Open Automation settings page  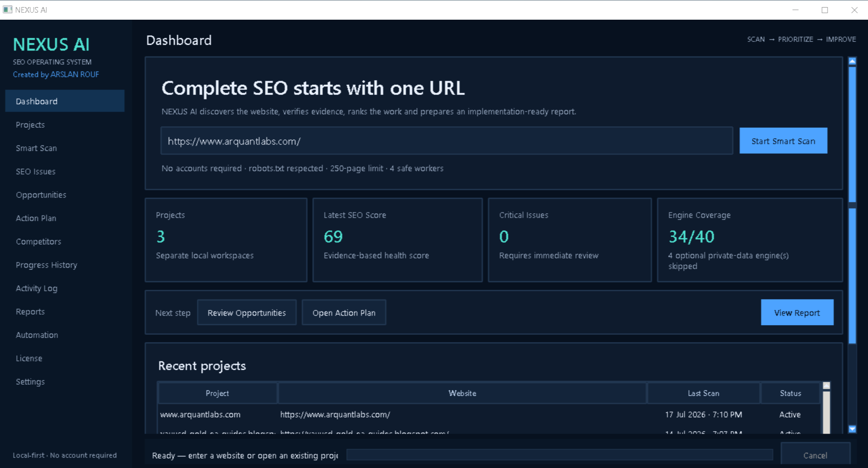(x=65, y=335)
